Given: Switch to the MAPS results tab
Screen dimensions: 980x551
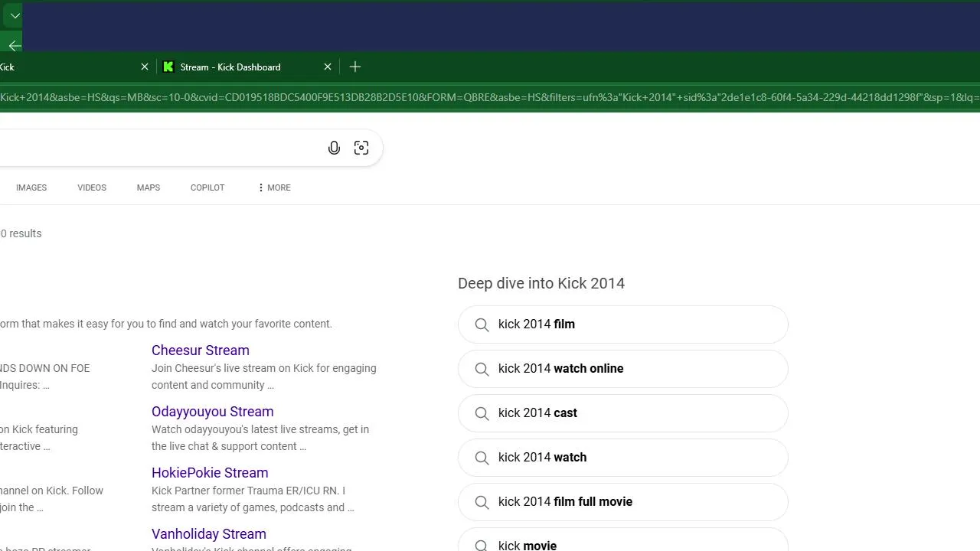Looking at the screenshot, I should tap(149, 187).
